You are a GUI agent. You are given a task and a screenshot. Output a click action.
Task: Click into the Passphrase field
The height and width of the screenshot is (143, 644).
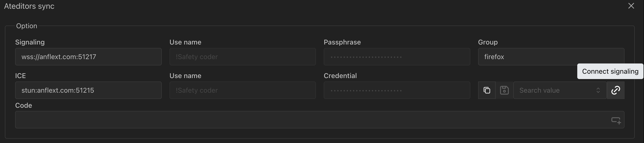pos(397,57)
